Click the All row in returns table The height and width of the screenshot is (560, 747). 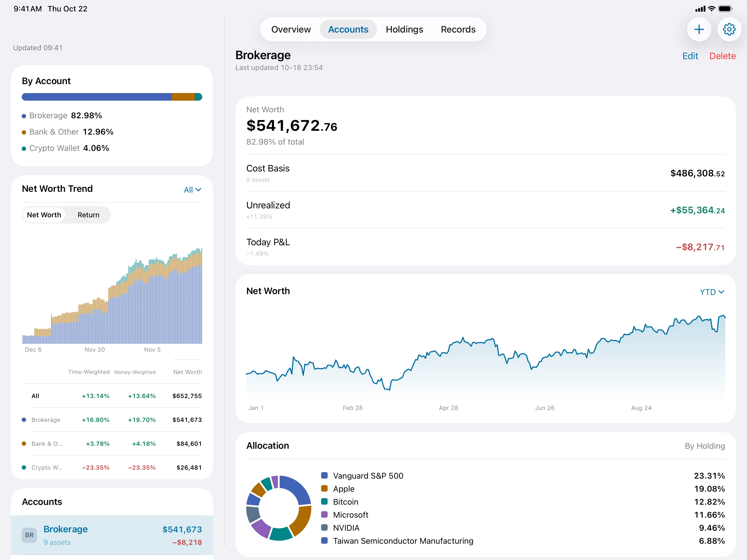(x=112, y=396)
